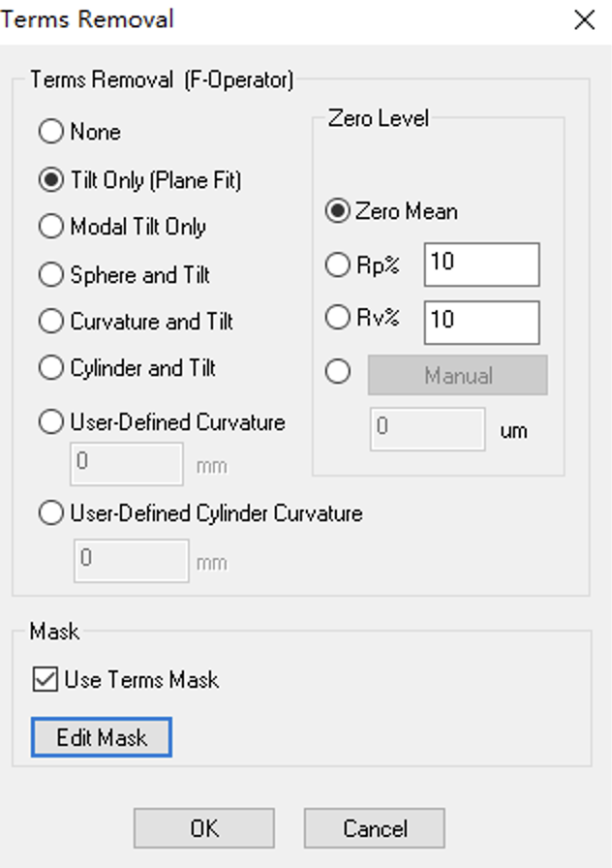This screenshot has width=612, height=868.
Task: Select Curvature and Tilt removal
Action: (x=51, y=322)
